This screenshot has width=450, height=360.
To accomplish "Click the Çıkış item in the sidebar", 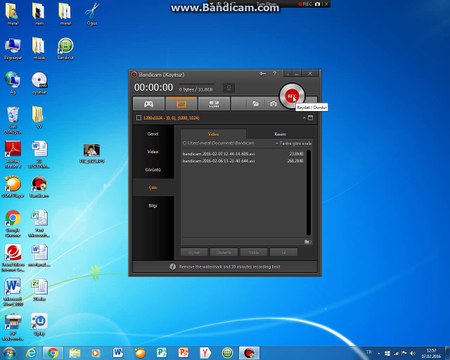I will click(153, 188).
